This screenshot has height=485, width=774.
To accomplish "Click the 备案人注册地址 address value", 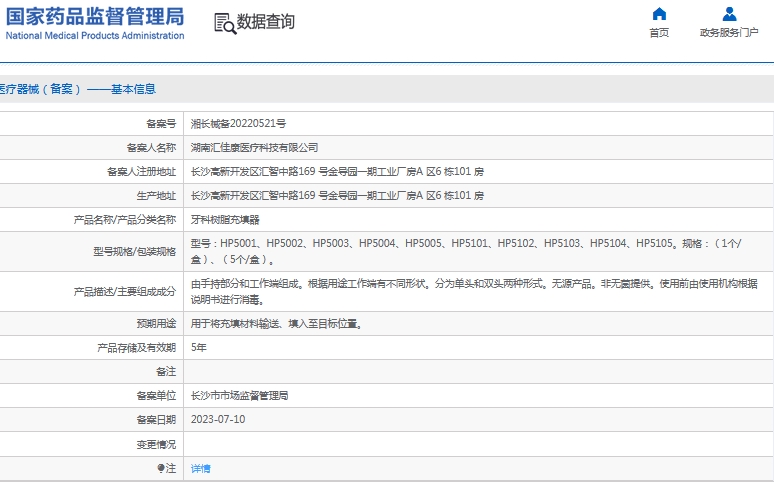I will click(337, 171).
